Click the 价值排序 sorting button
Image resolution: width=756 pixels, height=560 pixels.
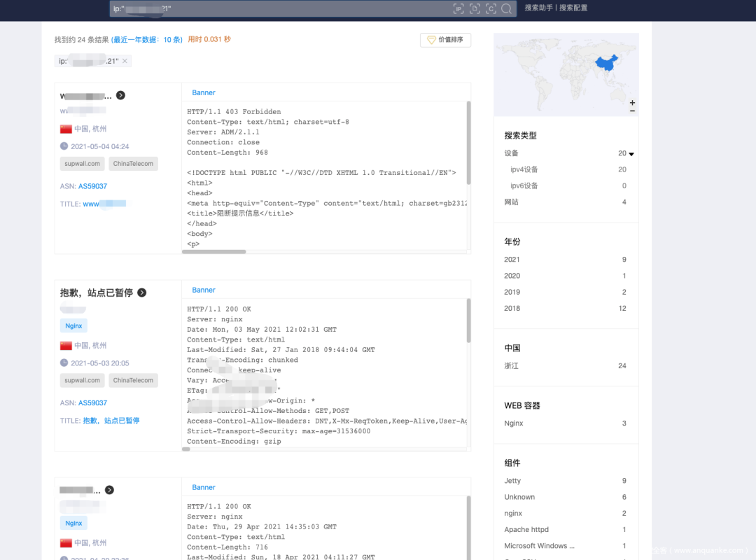click(x=445, y=40)
